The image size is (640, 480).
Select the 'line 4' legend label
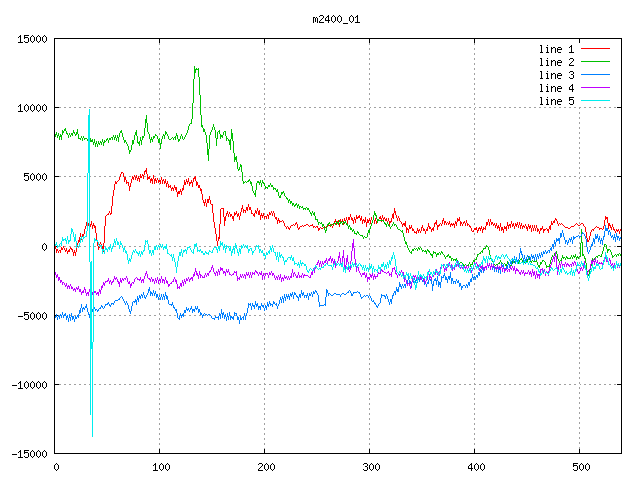tap(556, 88)
